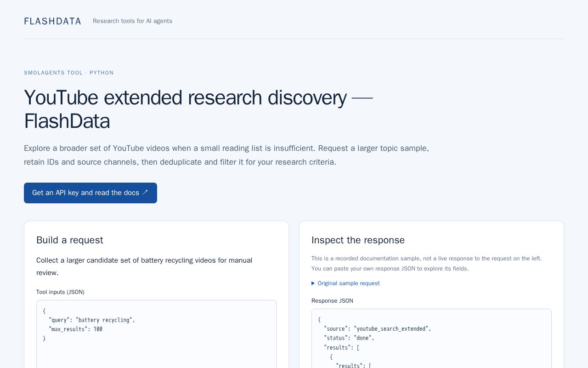Click the "Response JSON" field label

[x=332, y=301]
